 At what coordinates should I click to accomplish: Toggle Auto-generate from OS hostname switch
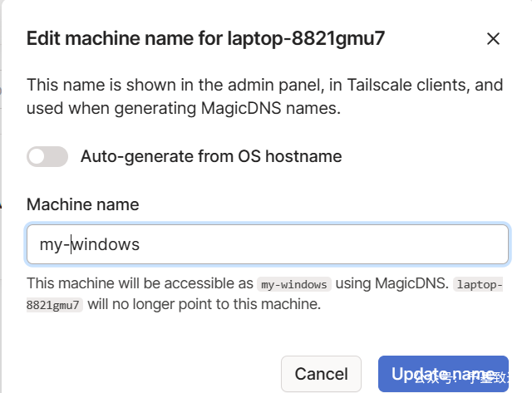pyautogui.click(x=47, y=157)
